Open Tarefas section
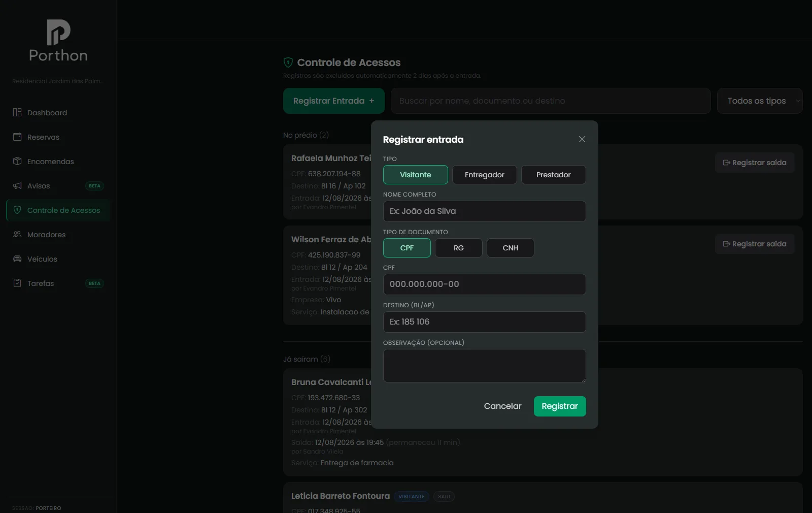Viewport: 812px width, 513px height. click(x=58, y=283)
